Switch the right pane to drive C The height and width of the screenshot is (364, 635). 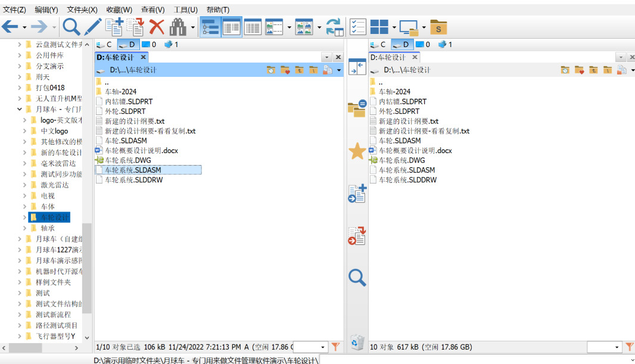coord(378,45)
